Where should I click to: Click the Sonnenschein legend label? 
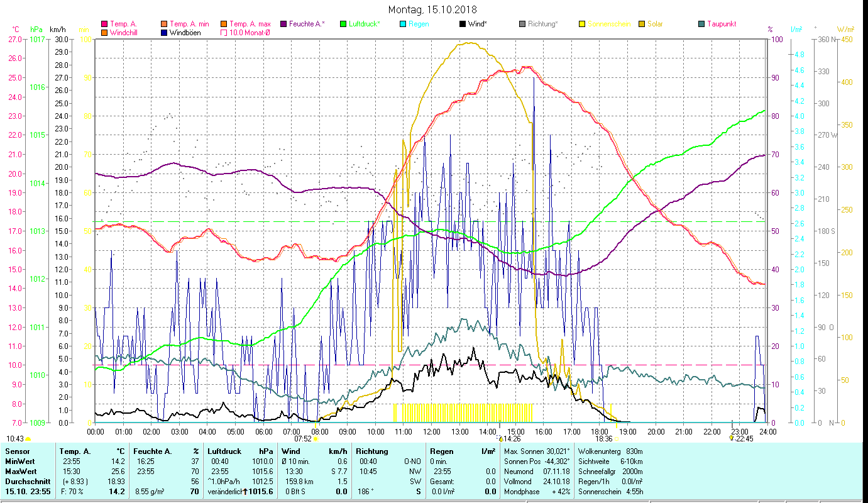609,24
